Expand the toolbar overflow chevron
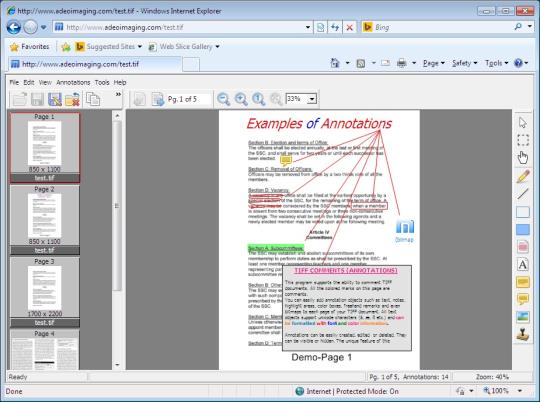 (x=118, y=94)
